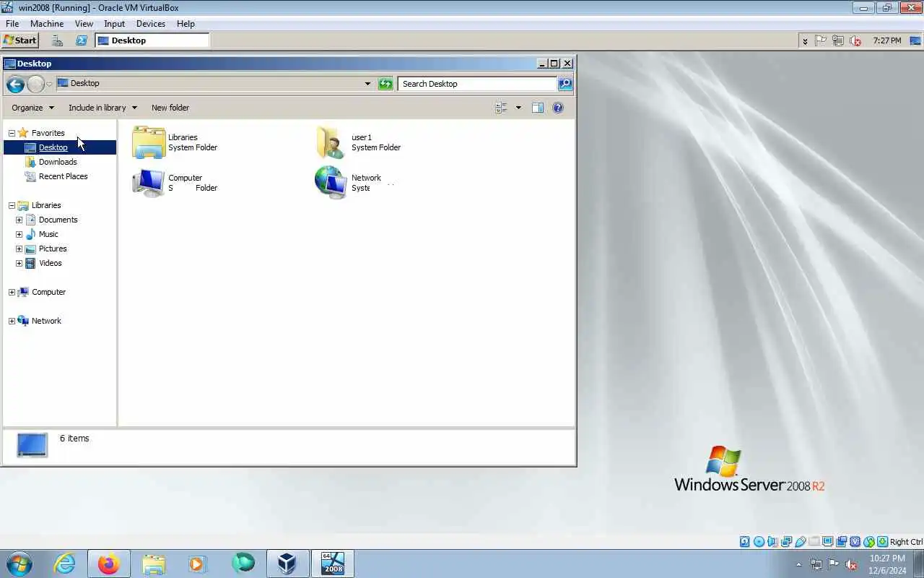Show hidden guest tray icons chevron
924x578 pixels.
pyautogui.click(x=805, y=41)
